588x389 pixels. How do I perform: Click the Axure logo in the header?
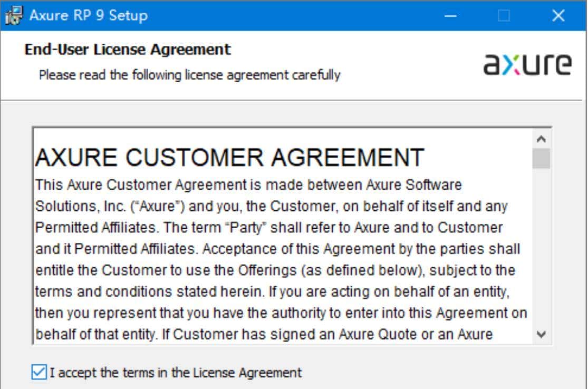(x=527, y=64)
